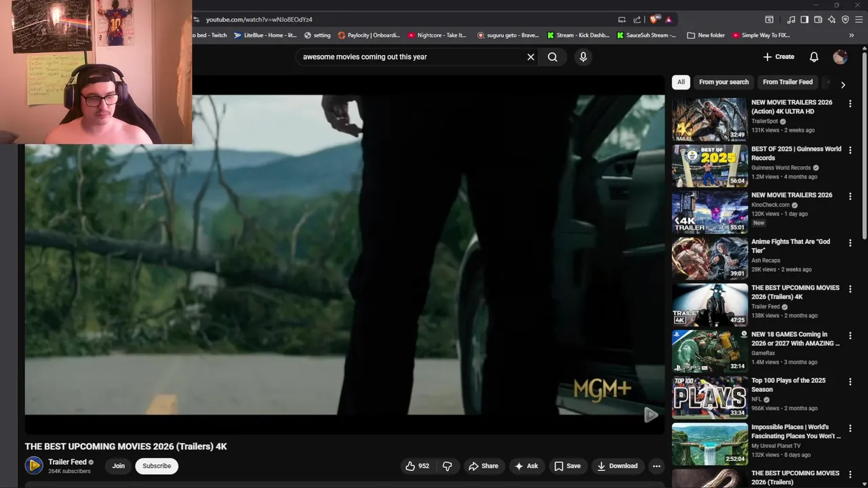Image resolution: width=868 pixels, height=488 pixels.
Task: Open options for NEW 18 GAMES video
Action: click(x=850, y=335)
